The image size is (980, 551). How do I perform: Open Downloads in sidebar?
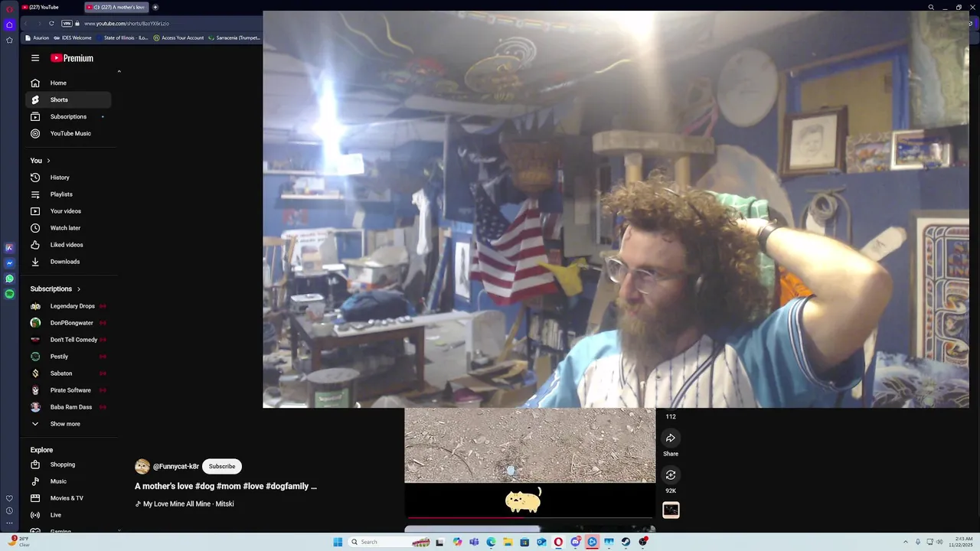coord(68,262)
